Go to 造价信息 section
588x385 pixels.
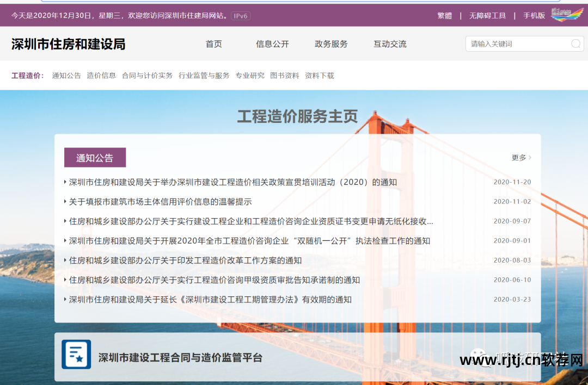click(101, 76)
